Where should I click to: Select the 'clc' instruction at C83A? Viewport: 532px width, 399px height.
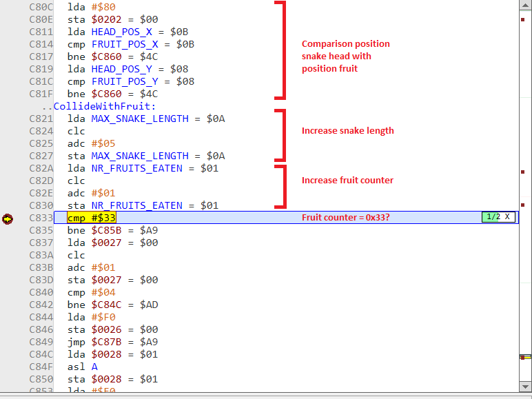click(76, 255)
